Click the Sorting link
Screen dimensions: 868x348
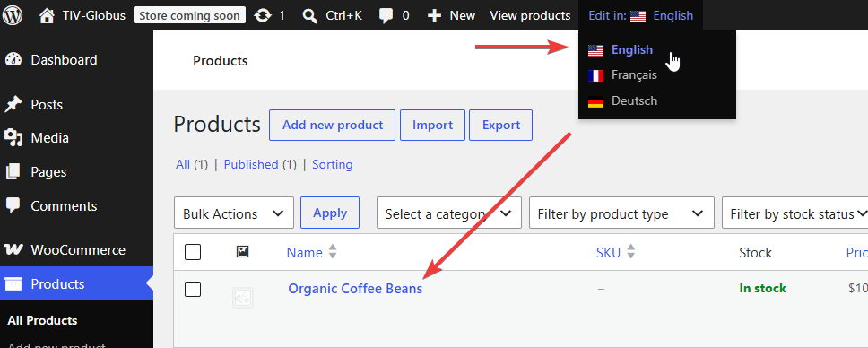coord(332,164)
